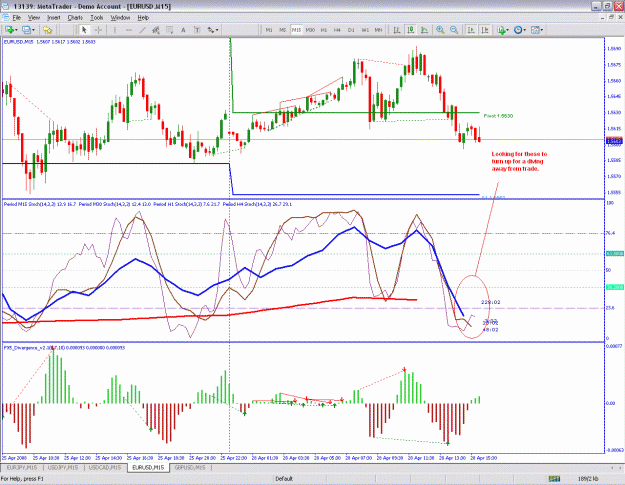This screenshot has height=485, width=625.
Task: Click the 'Pivot 1.5630' level label
Action: [498, 116]
